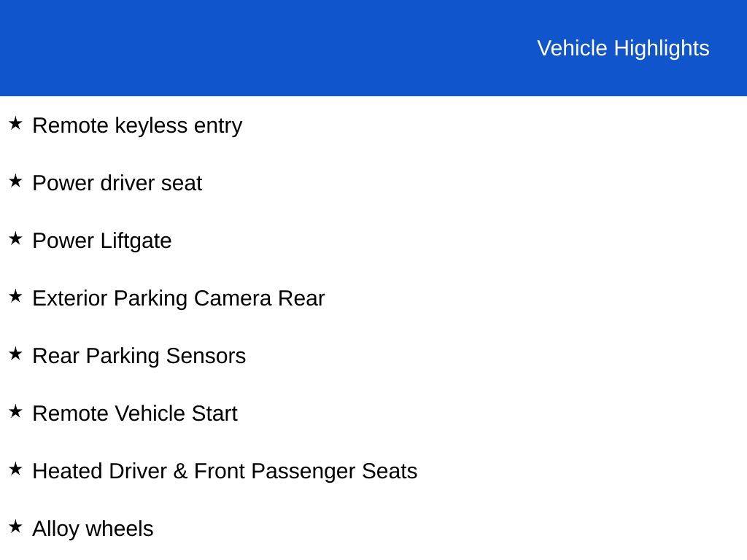This screenshot has height=560, width=747.
Task: Click the blue header banner area
Action: 373,48
